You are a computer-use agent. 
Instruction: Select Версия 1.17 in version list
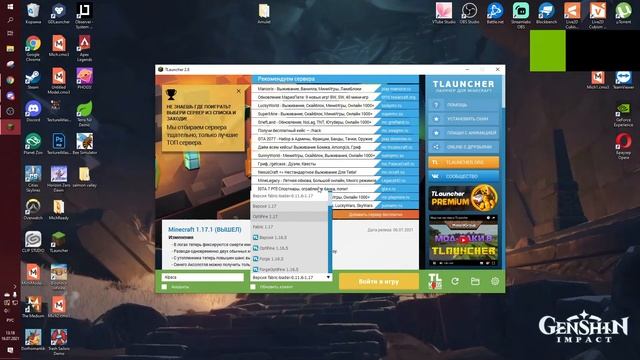(289, 206)
